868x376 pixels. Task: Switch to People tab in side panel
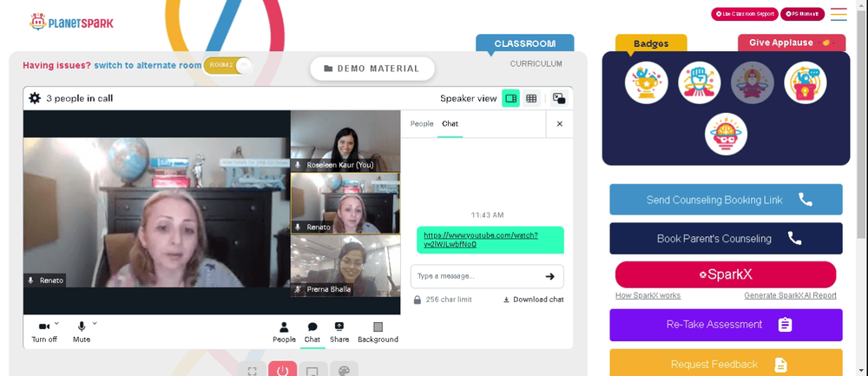[422, 124]
